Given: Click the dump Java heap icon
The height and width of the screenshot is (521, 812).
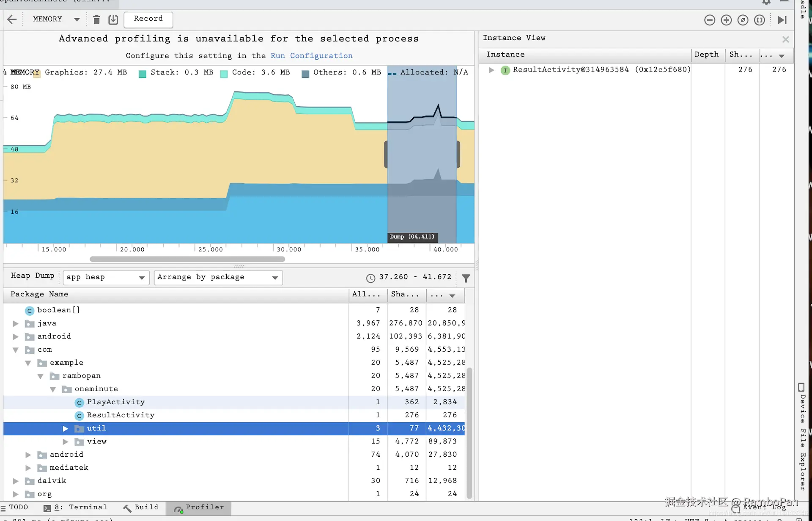Looking at the screenshot, I should (x=113, y=19).
